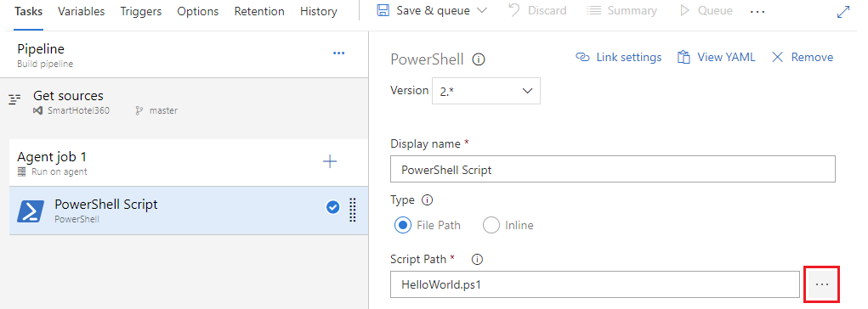This screenshot has height=309, width=868.
Task: Open the Pipeline ellipsis menu
Action: (339, 53)
